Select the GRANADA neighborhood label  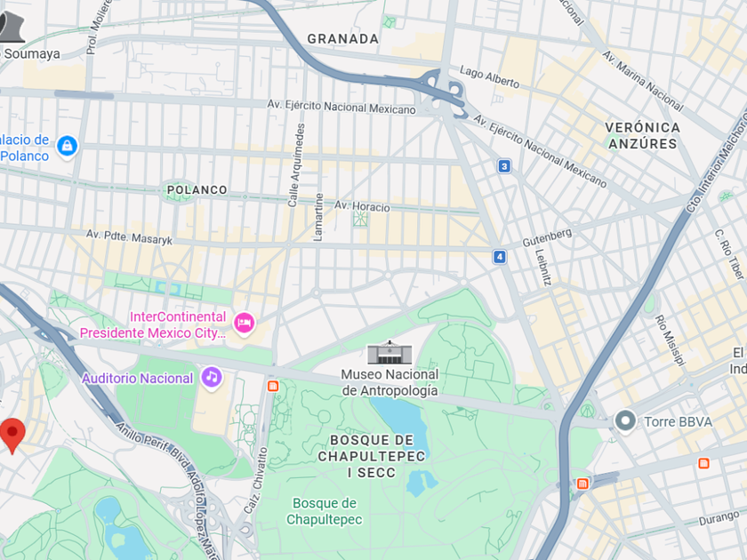click(x=343, y=39)
